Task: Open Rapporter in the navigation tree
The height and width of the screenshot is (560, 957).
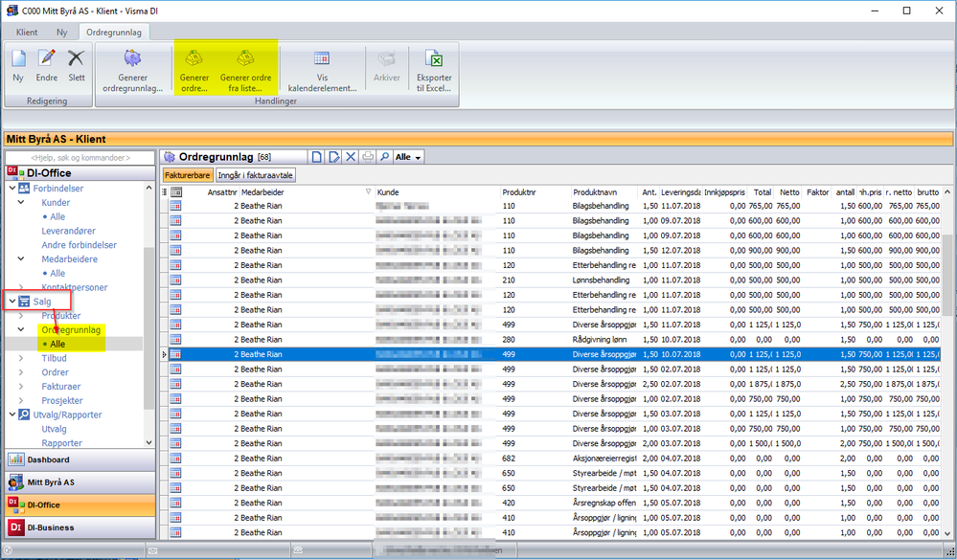Action: click(x=61, y=443)
